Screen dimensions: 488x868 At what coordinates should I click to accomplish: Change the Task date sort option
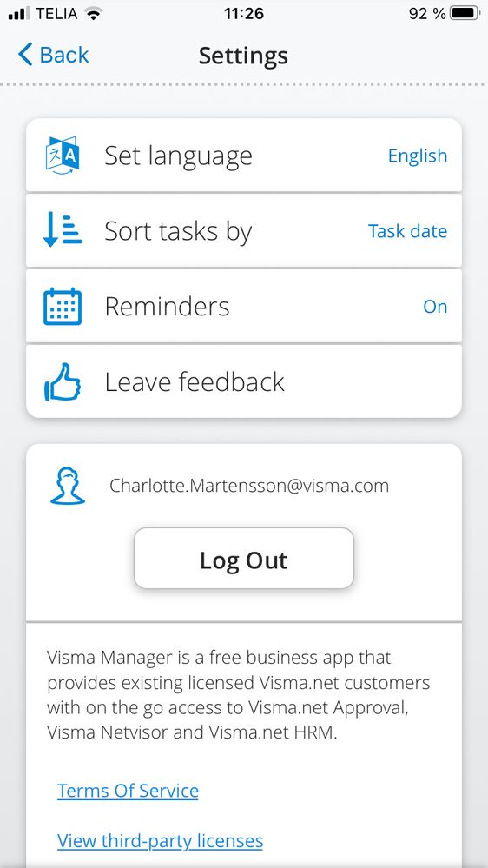tap(407, 231)
